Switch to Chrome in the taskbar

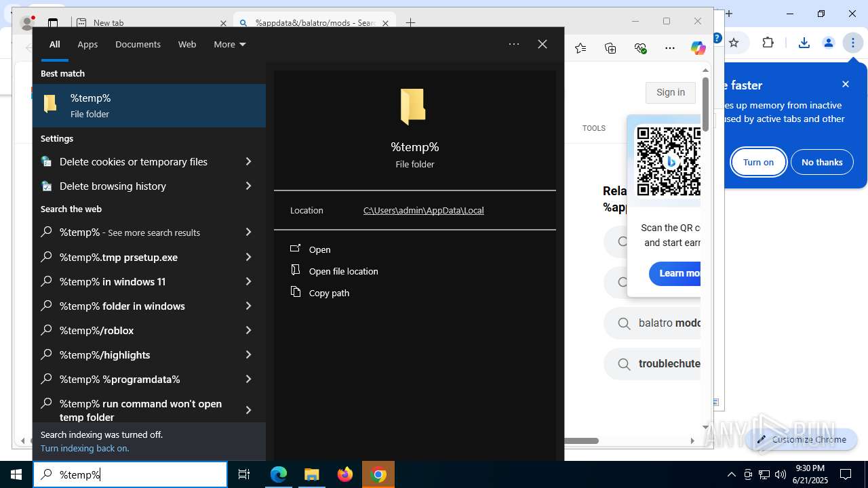click(379, 474)
